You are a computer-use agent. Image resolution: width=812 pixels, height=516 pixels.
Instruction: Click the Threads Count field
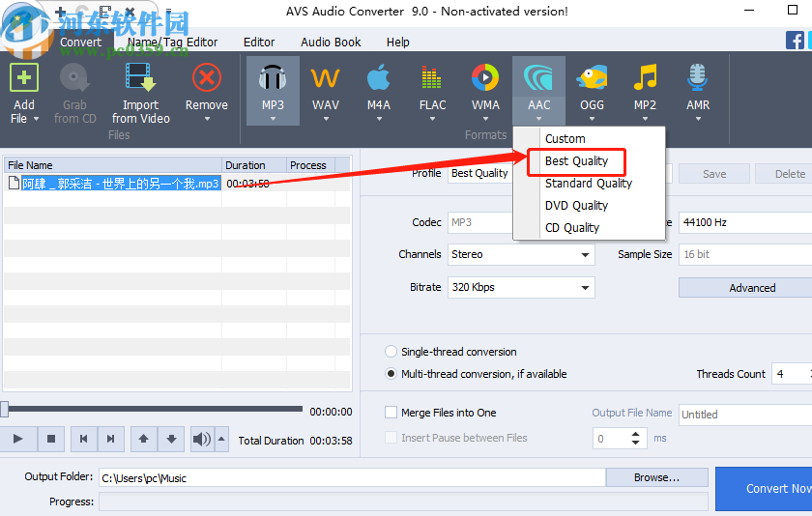(x=792, y=374)
